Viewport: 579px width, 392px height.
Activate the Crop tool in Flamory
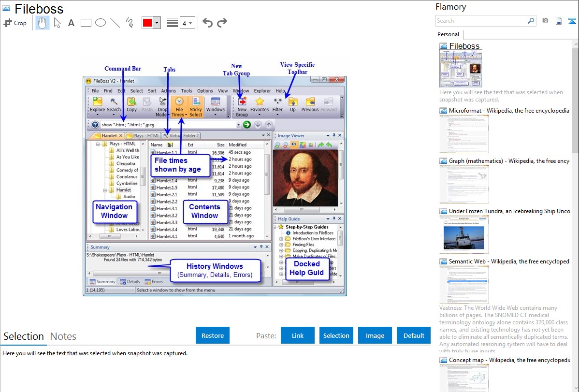15,23
